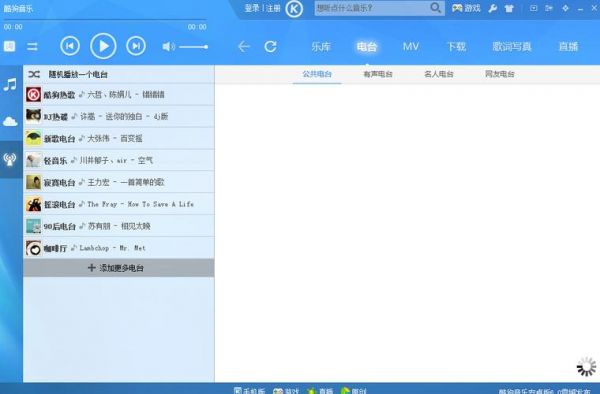Open the radio antenna sidebar tab
This screenshot has height=394, width=600.
(10, 159)
